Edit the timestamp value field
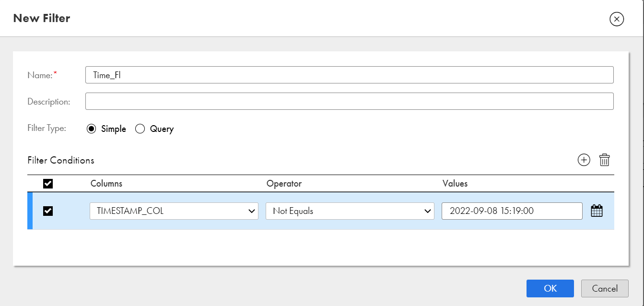 512,211
